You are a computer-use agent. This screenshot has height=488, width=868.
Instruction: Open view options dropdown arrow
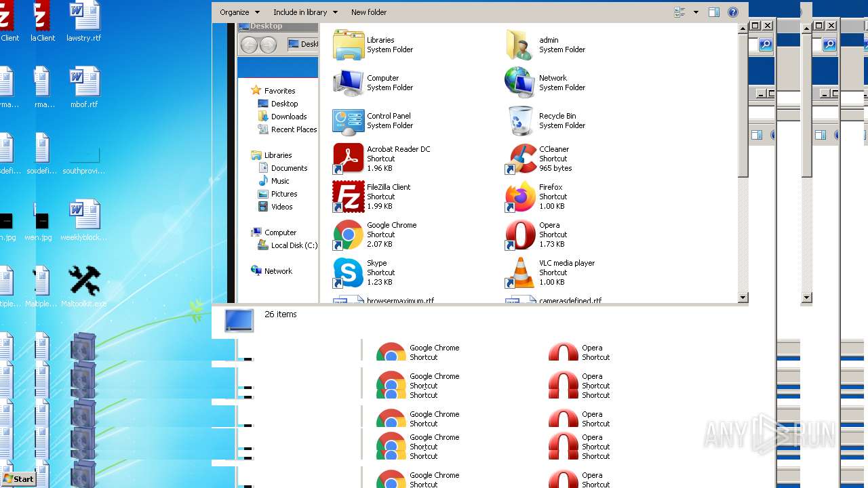696,12
